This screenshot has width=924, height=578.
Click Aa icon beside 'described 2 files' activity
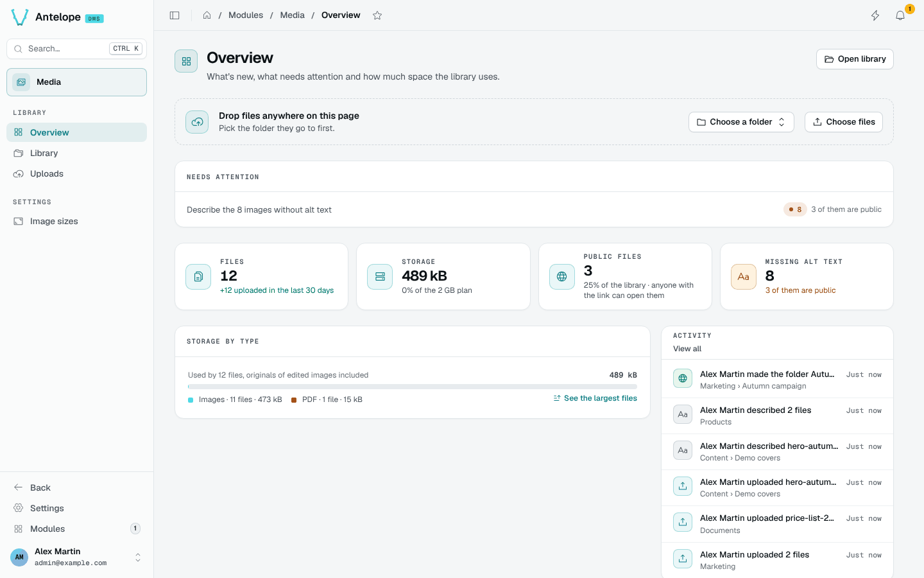pyautogui.click(x=683, y=414)
